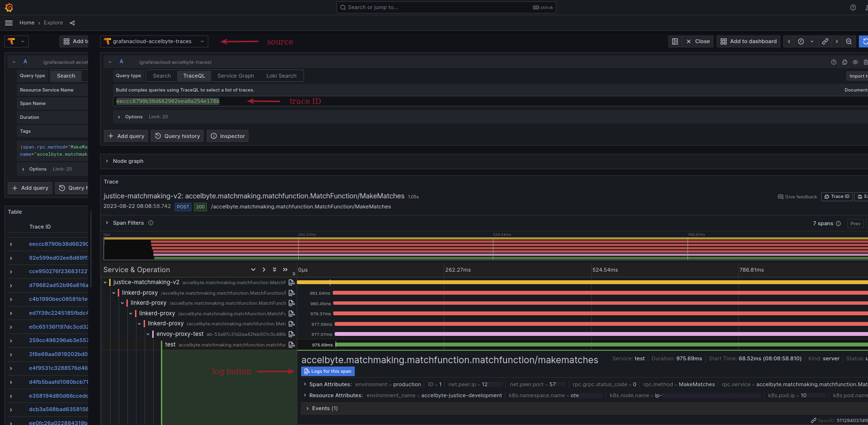Collapse one level with single chevron-right icon

264,270
